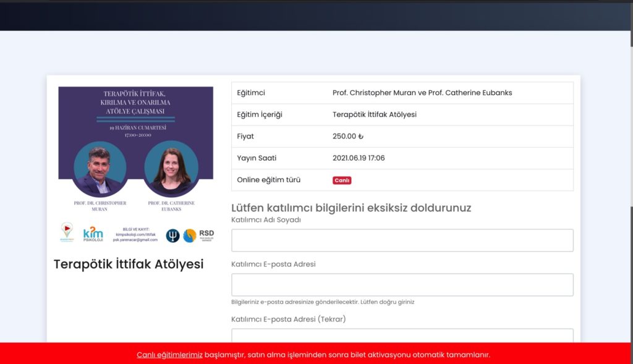Click the orange and blue circular logo
The image size is (633, 364).
pos(190,235)
